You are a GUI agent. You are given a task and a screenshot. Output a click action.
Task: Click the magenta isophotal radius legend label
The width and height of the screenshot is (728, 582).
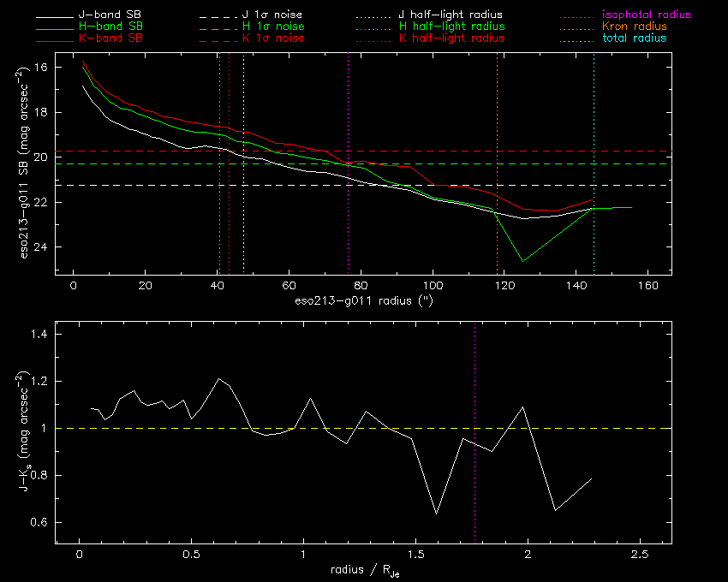pos(646,15)
